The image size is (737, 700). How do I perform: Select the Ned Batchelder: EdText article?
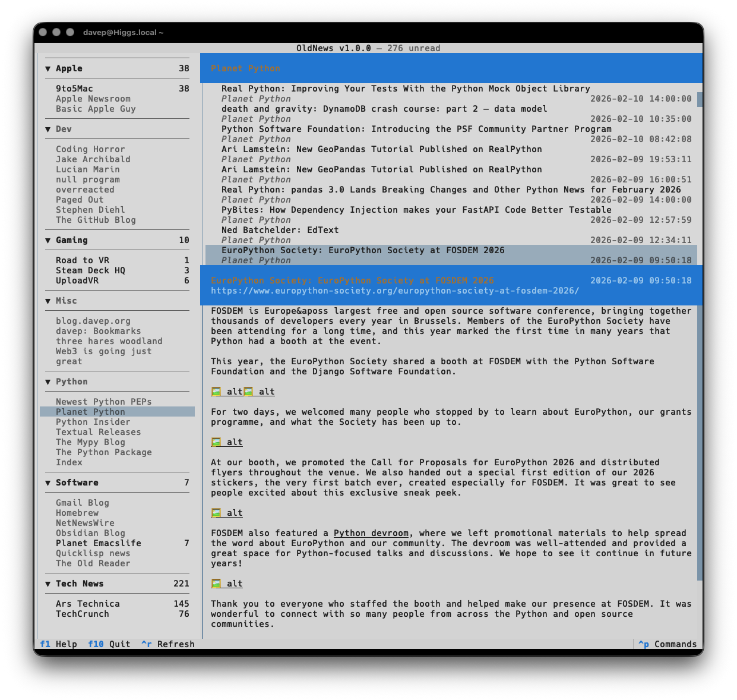coord(280,231)
